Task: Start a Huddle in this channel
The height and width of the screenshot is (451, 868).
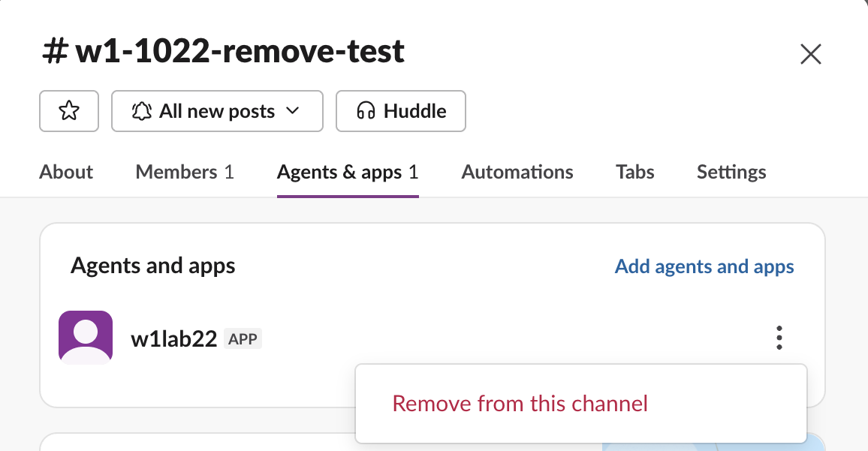Action: 401,111
